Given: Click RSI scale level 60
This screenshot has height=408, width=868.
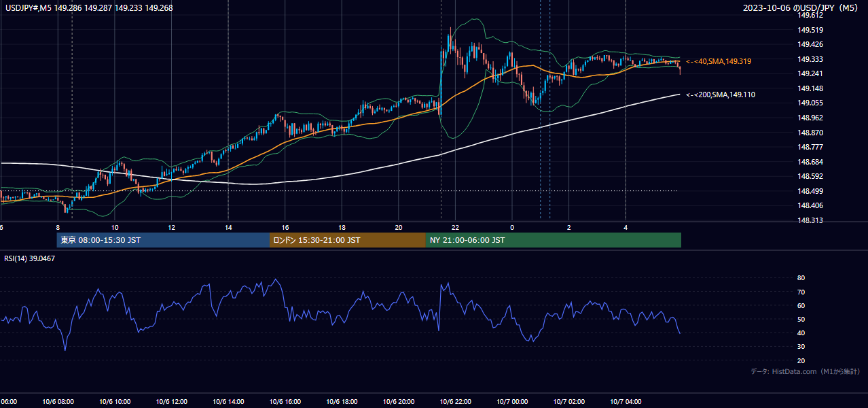Looking at the screenshot, I should [801, 305].
